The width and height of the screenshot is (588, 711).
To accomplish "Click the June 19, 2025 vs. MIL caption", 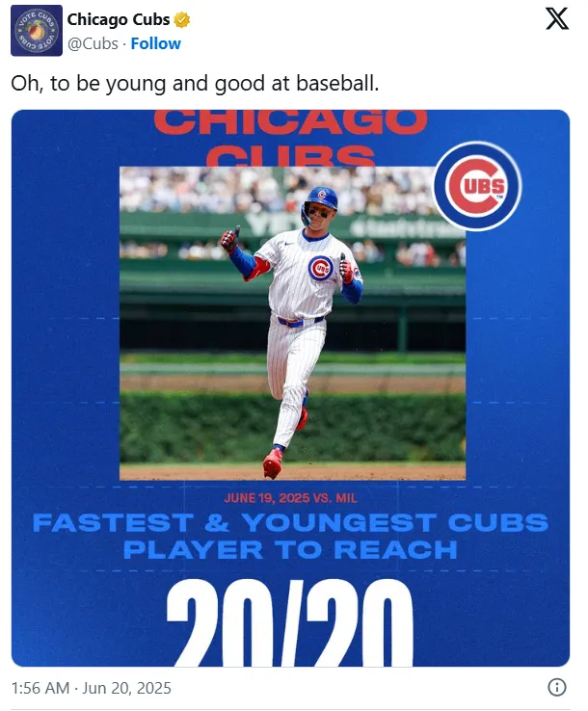I will [290, 498].
